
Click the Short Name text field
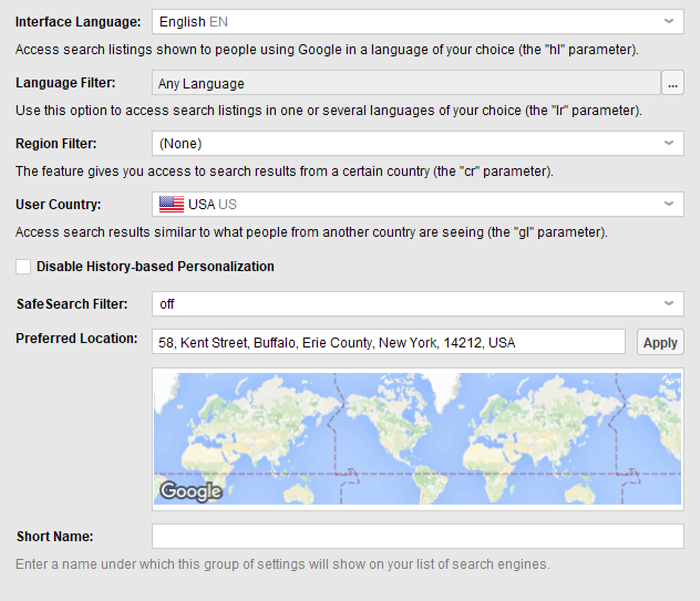(x=417, y=537)
